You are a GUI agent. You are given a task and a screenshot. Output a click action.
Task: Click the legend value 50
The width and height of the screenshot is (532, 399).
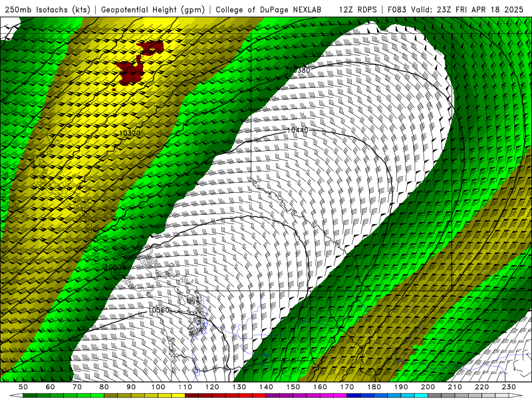23,387
